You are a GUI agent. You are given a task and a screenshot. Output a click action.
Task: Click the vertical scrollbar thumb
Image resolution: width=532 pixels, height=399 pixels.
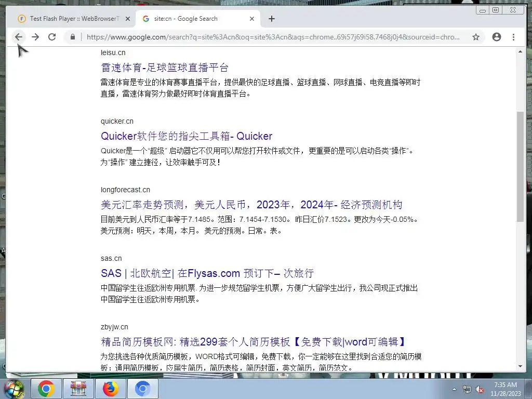pos(520,167)
